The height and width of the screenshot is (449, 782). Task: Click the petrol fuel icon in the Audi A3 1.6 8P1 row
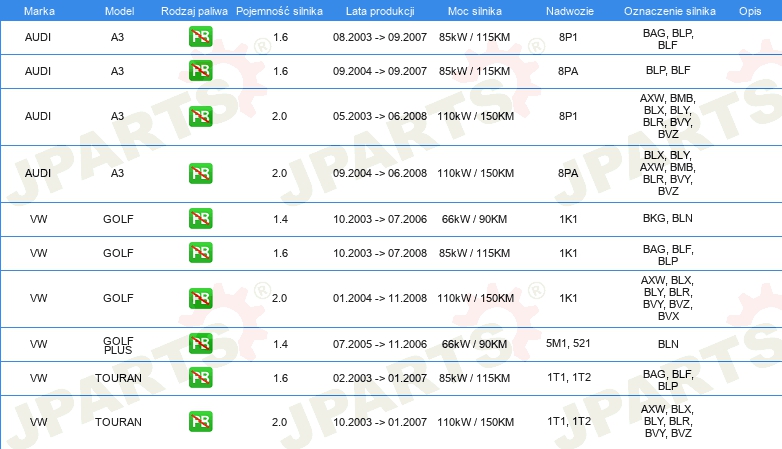200,36
